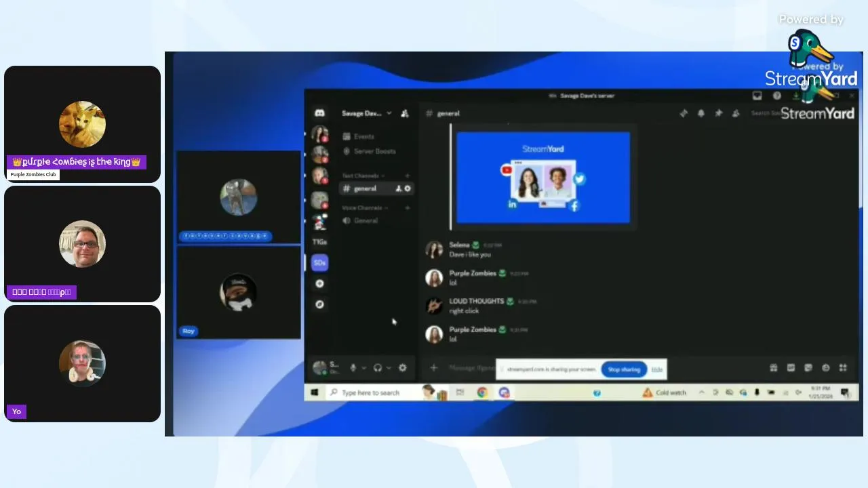Show hidden icons arrow in the system tray

[701, 392]
